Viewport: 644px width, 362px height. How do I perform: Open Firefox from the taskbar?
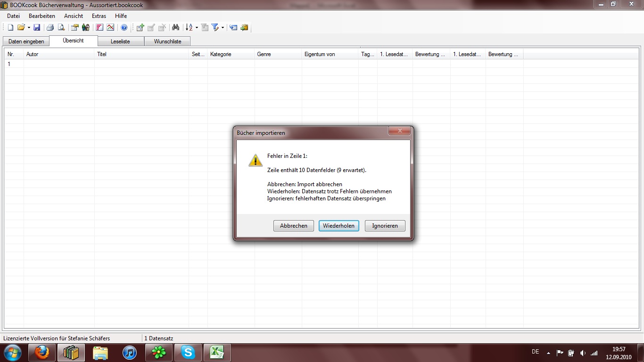point(42,352)
